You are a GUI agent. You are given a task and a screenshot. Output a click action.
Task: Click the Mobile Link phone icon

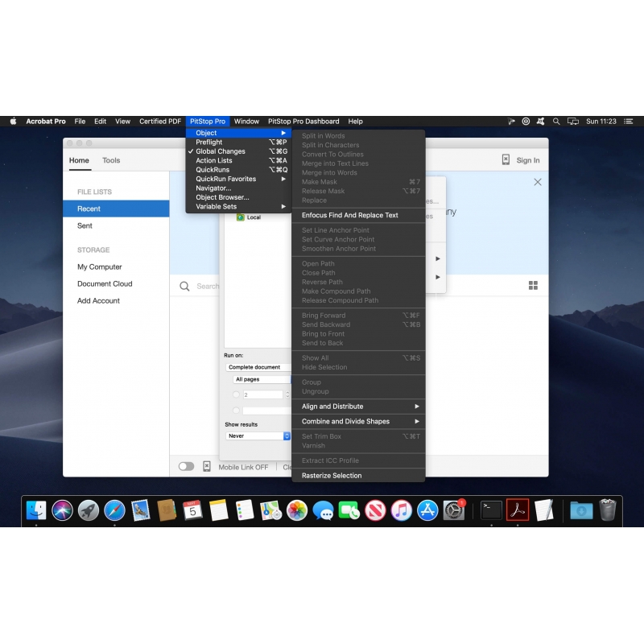207,467
